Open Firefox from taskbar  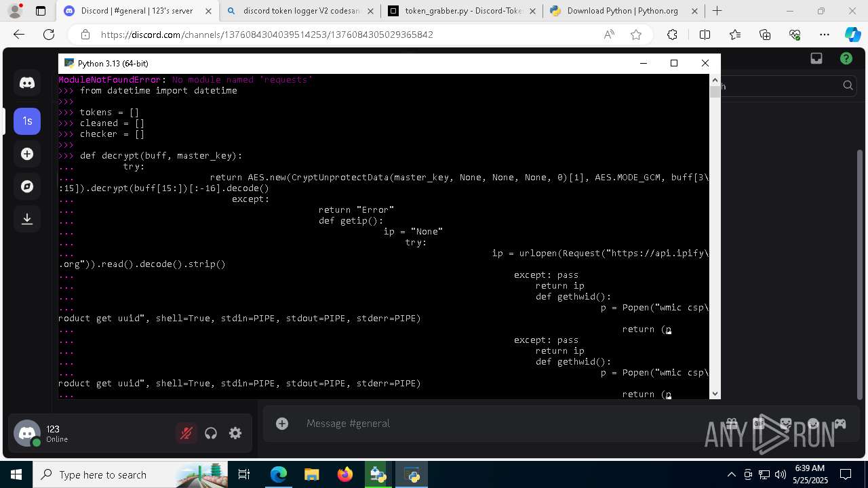pos(345,474)
